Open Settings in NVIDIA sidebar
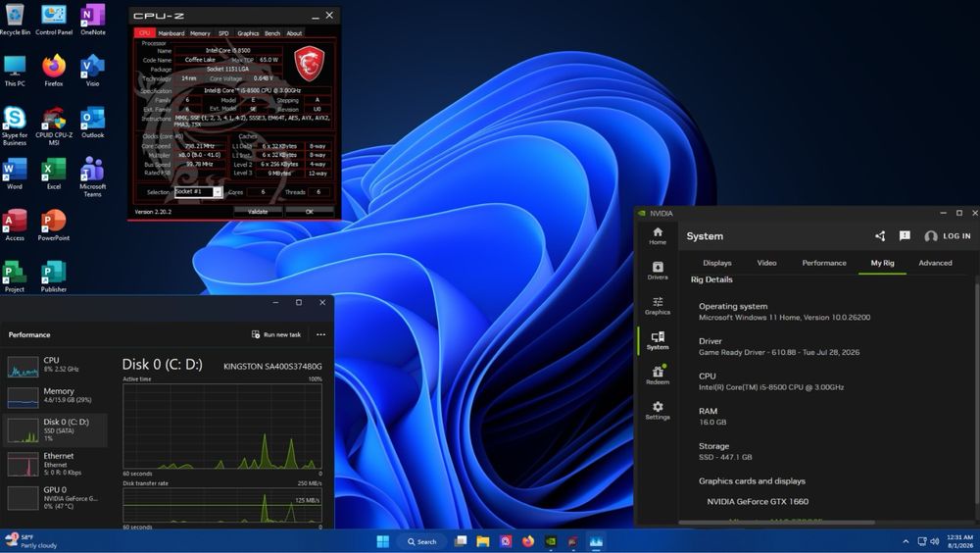This screenshot has width=980, height=553. (x=658, y=411)
